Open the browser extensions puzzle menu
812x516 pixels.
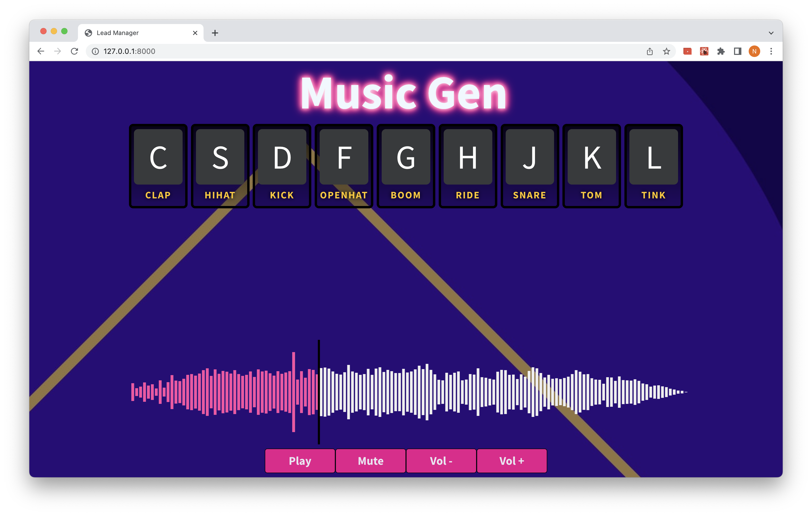coord(721,51)
